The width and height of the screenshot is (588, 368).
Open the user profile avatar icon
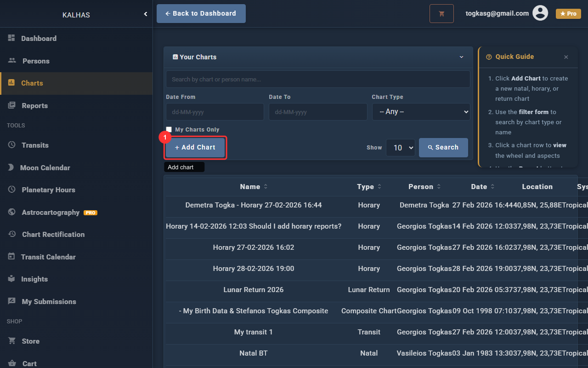(540, 13)
